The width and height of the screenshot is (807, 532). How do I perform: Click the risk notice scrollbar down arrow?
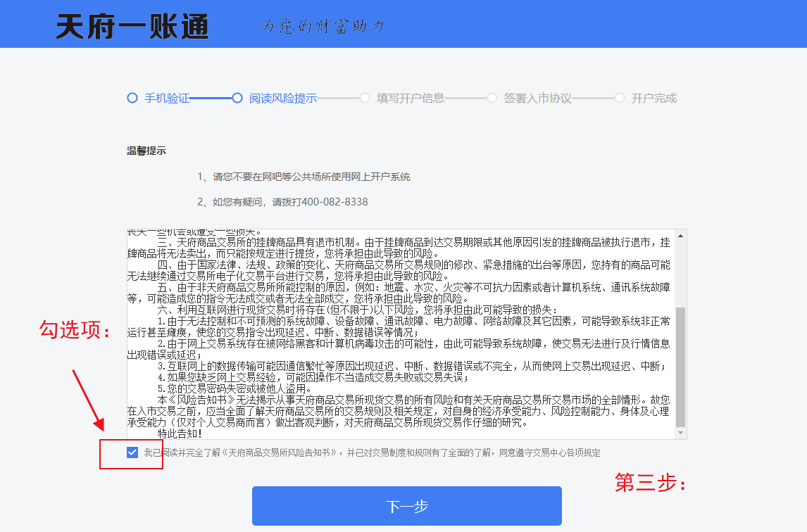coord(680,433)
